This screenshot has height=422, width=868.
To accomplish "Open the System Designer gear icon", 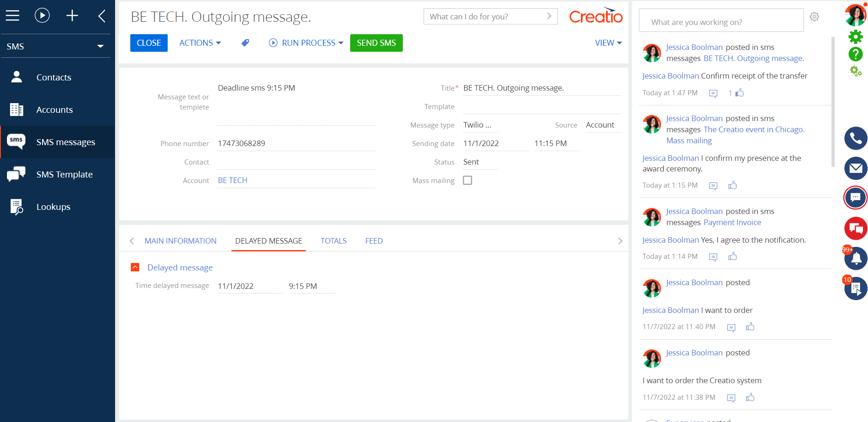I will coord(856,37).
